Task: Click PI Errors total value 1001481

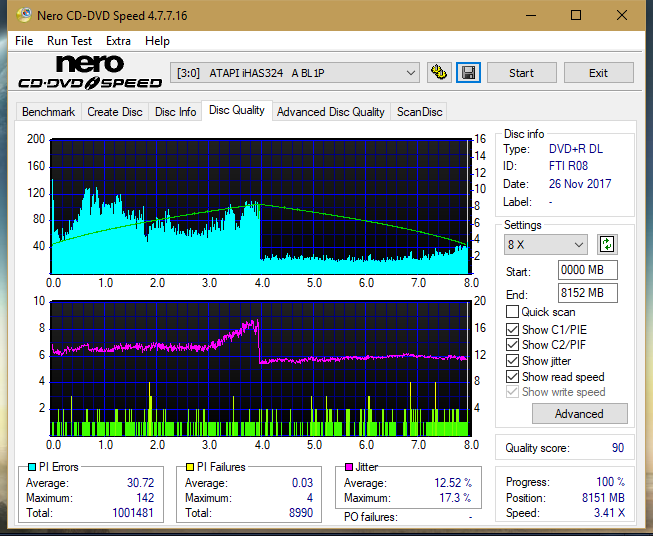Action: click(133, 513)
